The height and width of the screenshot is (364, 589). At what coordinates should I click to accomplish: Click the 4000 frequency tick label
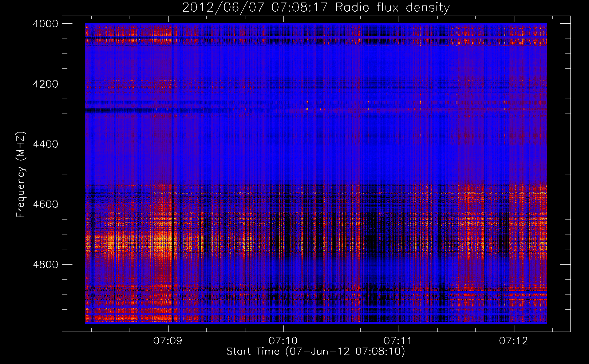pyautogui.click(x=46, y=24)
